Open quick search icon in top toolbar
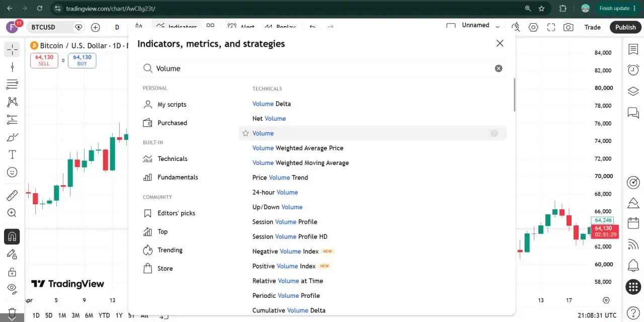644x322 pixels. click(x=516, y=27)
